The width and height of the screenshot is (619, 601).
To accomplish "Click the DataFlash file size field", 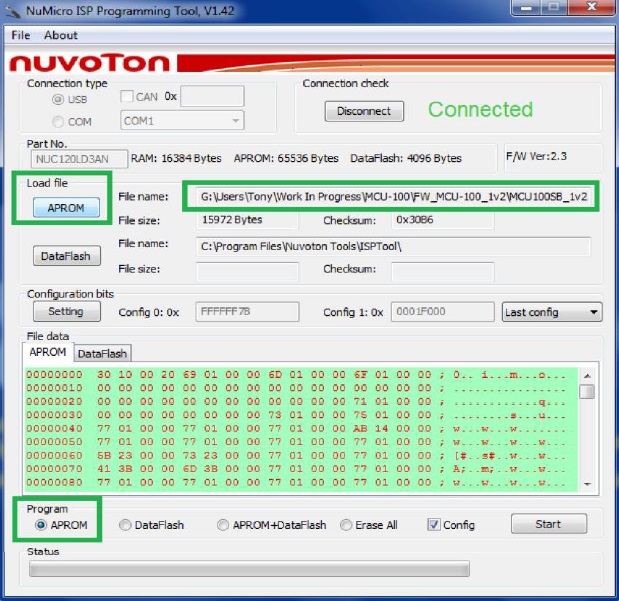I will tap(247, 271).
